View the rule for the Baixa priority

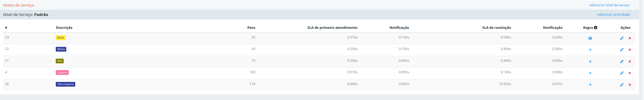tap(590, 38)
